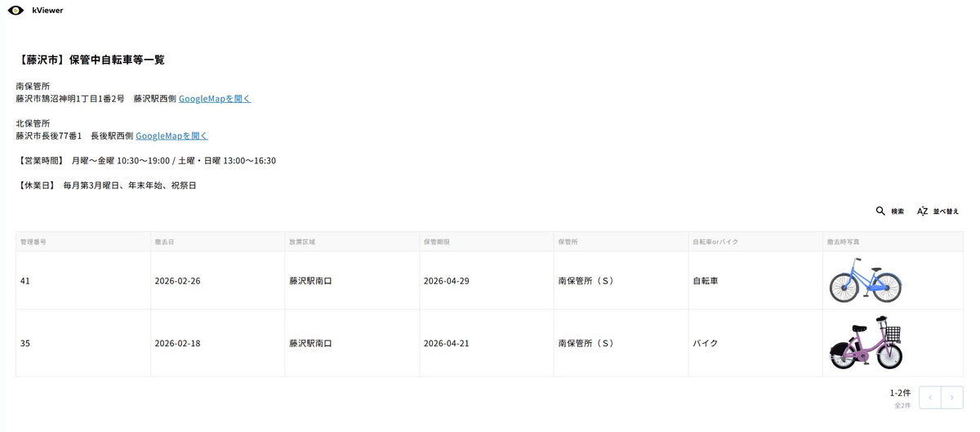Click the 自転車orバイク column header
This screenshot has width=980, height=432.
[x=717, y=242]
